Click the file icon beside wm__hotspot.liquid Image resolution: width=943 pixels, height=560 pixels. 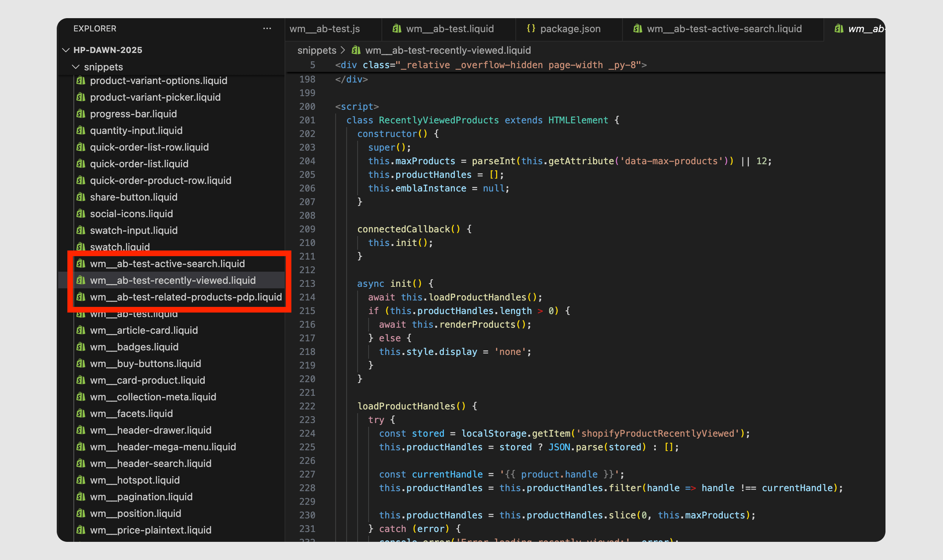click(x=81, y=480)
